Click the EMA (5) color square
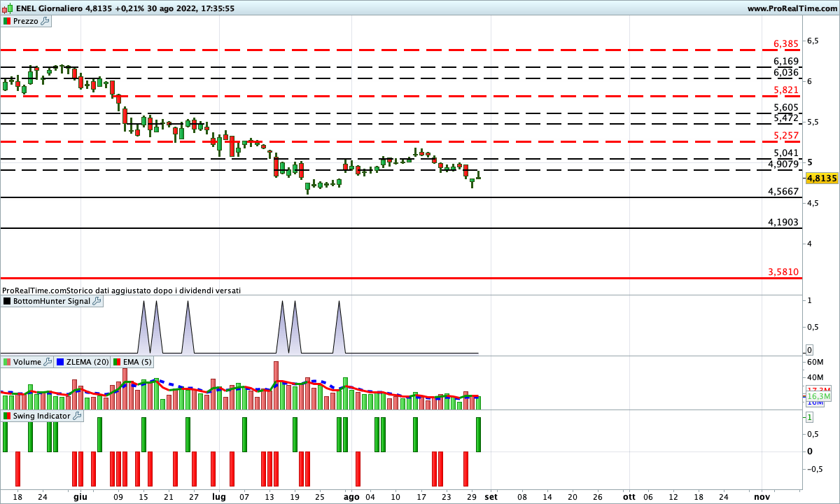840x504 pixels. tap(117, 362)
